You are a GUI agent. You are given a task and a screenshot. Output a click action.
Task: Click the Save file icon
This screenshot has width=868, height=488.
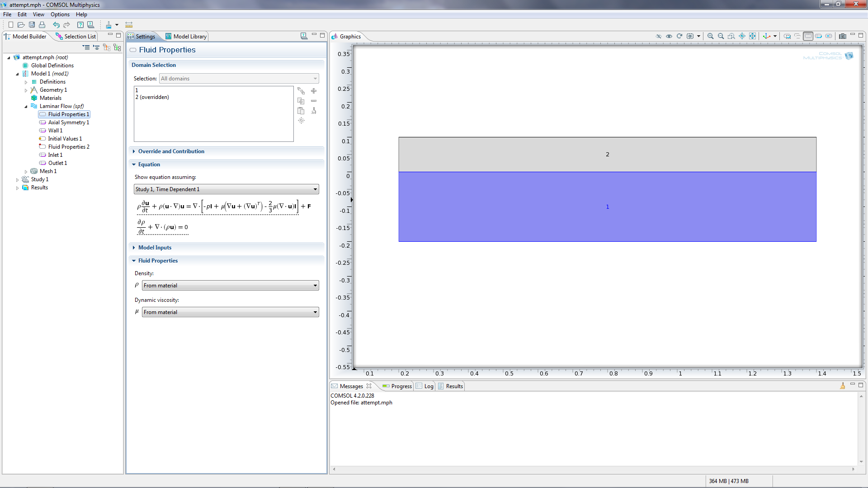(32, 25)
